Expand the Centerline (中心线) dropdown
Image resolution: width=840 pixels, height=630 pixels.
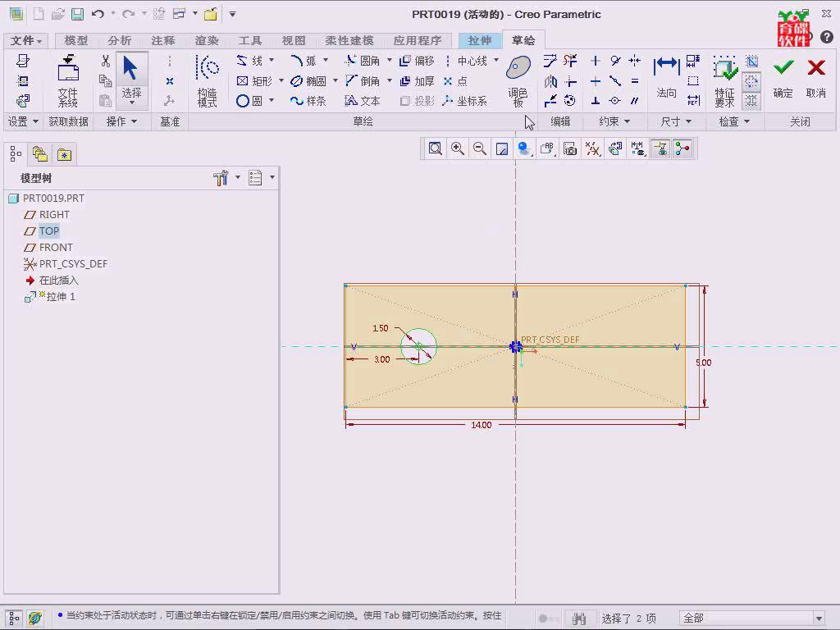pyautogui.click(x=496, y=61)
